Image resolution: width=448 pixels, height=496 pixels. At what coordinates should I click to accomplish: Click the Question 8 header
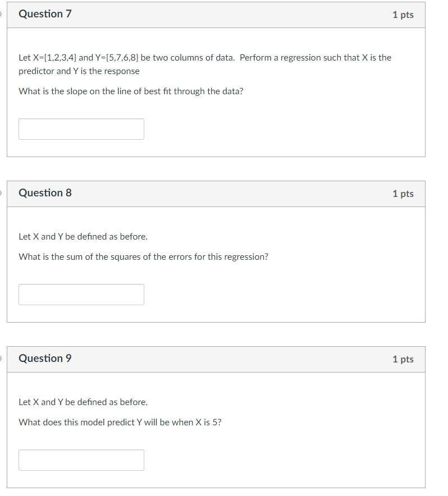click(x=45, y=193)
